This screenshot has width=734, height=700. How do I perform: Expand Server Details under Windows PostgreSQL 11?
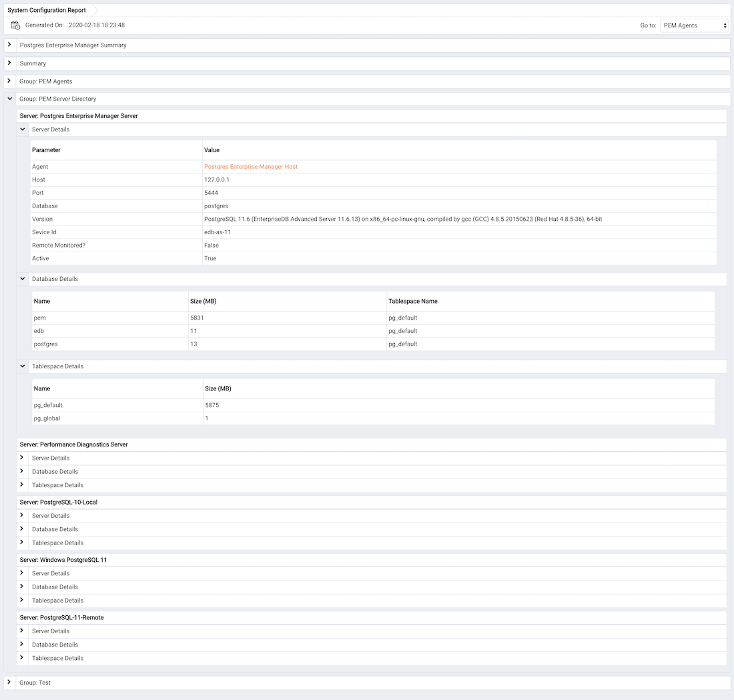coord(21,573)
